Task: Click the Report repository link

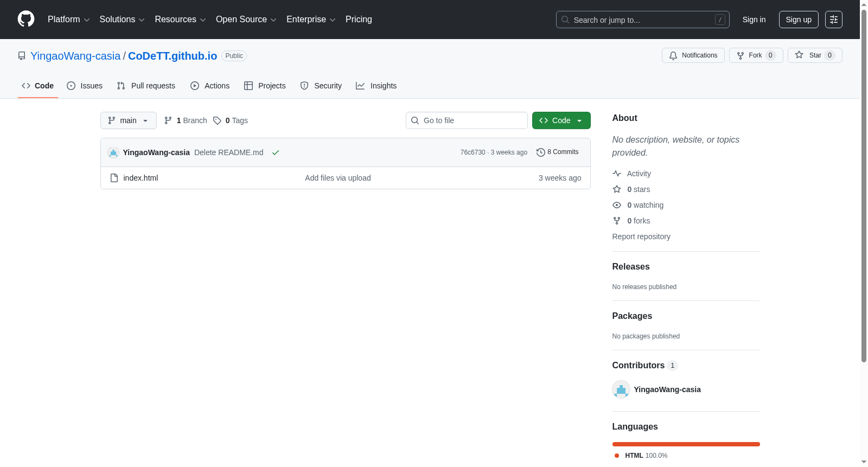Action: coord(641,236)
